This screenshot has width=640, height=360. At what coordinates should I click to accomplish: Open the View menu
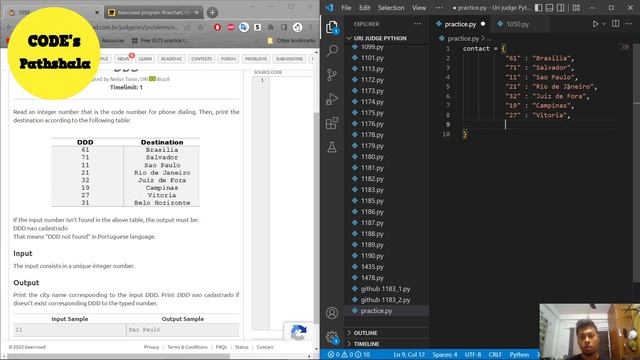coord(419,8)
